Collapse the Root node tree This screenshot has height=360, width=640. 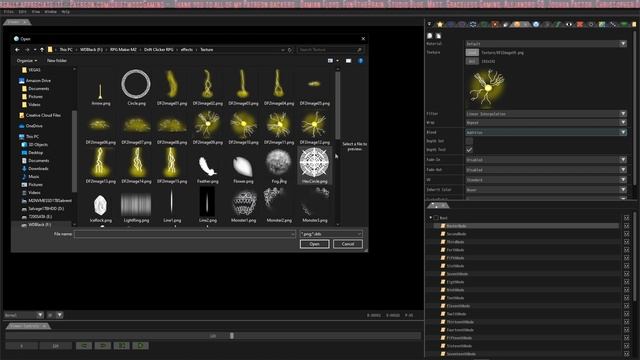[x=430, y=218]
